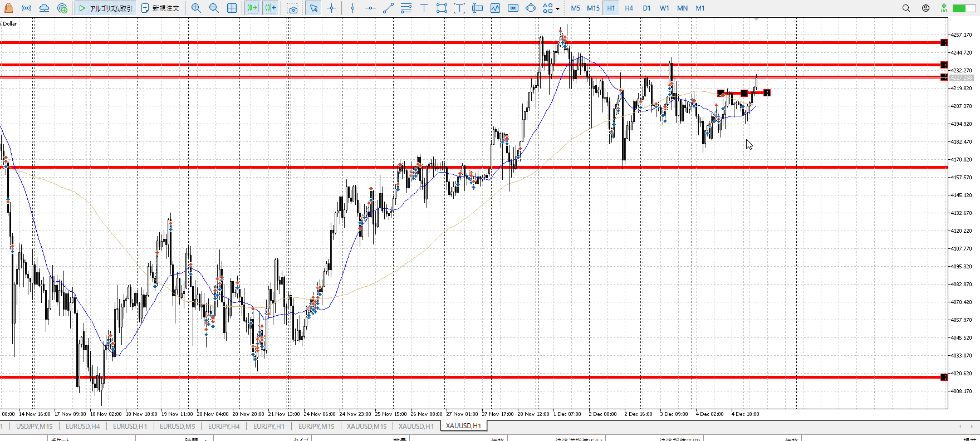Select the text label tool
The width and height of the screenshot is (980, 441).
point(424,8)
